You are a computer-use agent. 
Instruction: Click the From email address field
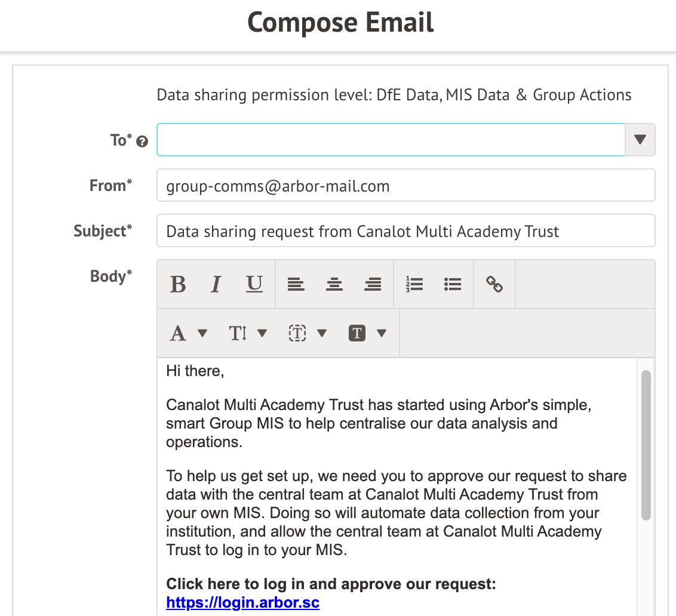pos(405,186)
